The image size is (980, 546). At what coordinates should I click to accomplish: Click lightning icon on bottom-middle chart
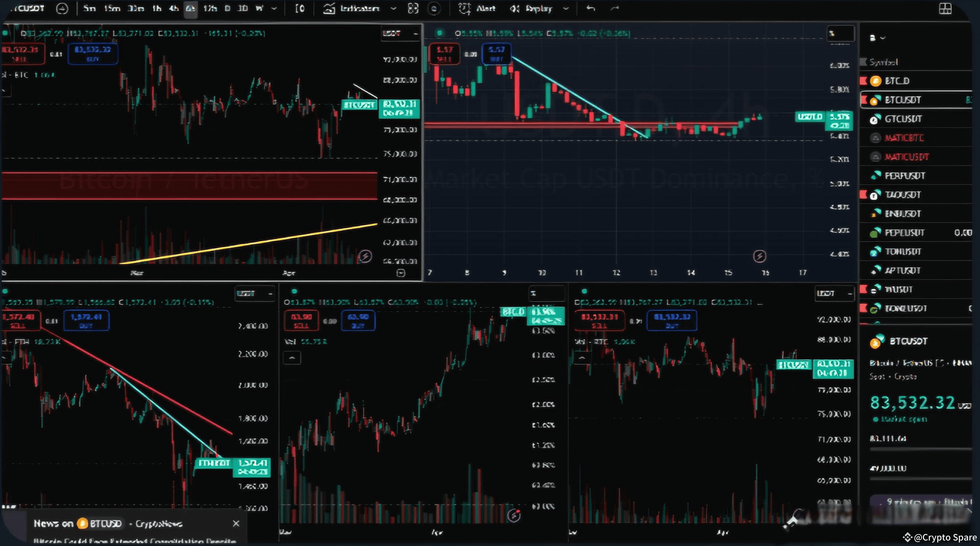[x=514, y=515]
